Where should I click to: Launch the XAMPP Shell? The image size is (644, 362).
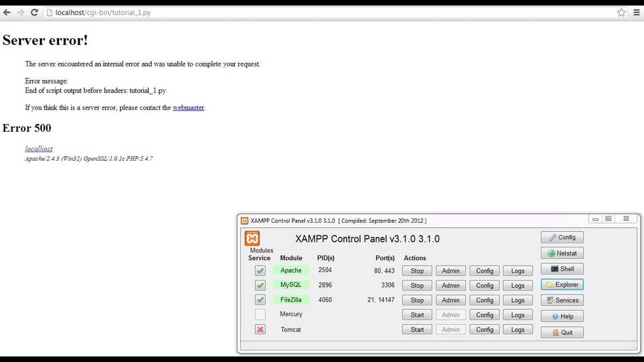point(562,269)
